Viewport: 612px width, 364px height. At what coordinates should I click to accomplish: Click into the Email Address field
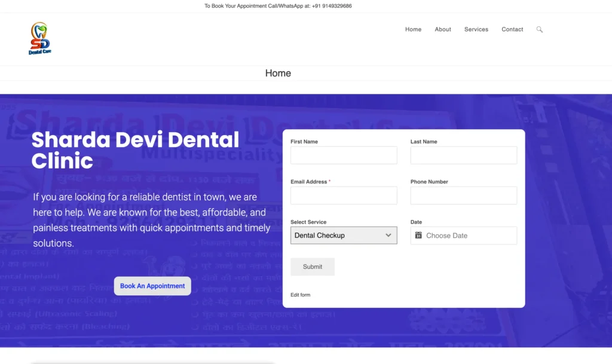tap(344, 195)
